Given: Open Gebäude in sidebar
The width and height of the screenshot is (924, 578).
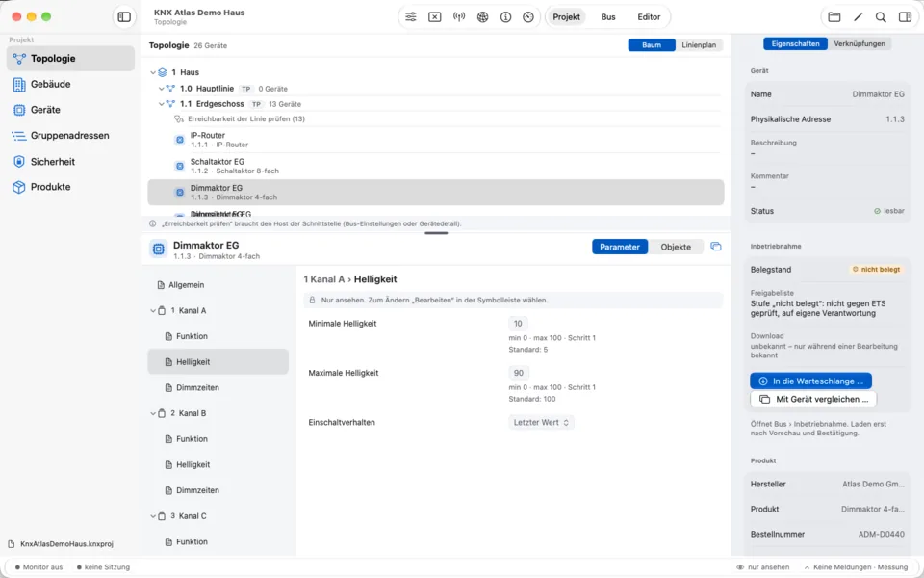Looking at the screenshot, I should 70,85.
